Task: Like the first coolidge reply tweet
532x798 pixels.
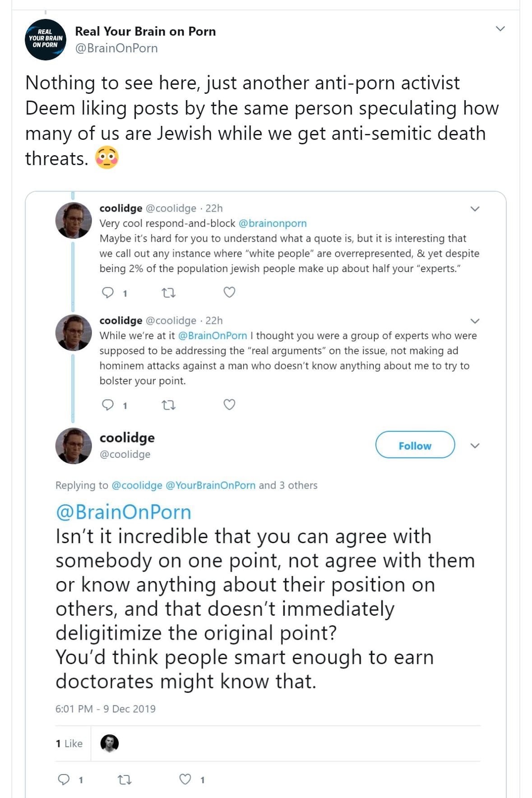Action: (x=229, y=293)
